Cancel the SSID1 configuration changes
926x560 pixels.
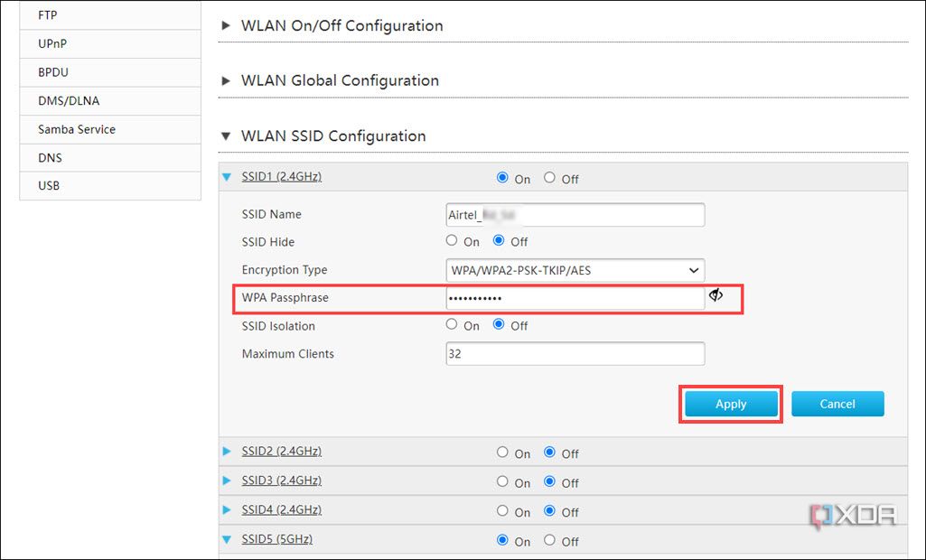coord(837,404)
